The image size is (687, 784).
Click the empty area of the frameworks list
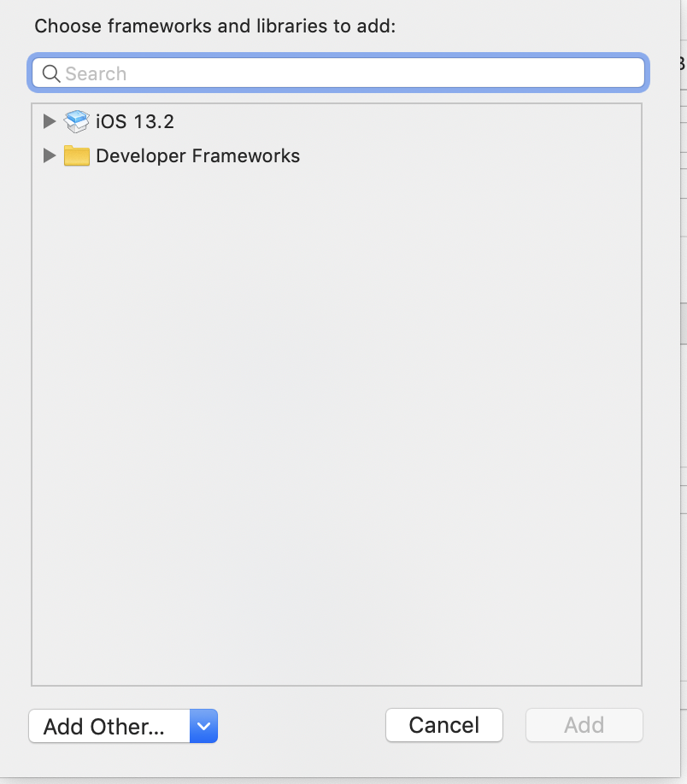pos(337,425)
